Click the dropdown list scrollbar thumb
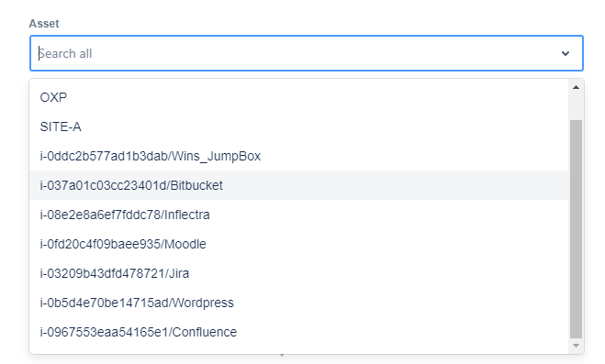The height and width of the screenshot is (364, 605). (576, 229)
